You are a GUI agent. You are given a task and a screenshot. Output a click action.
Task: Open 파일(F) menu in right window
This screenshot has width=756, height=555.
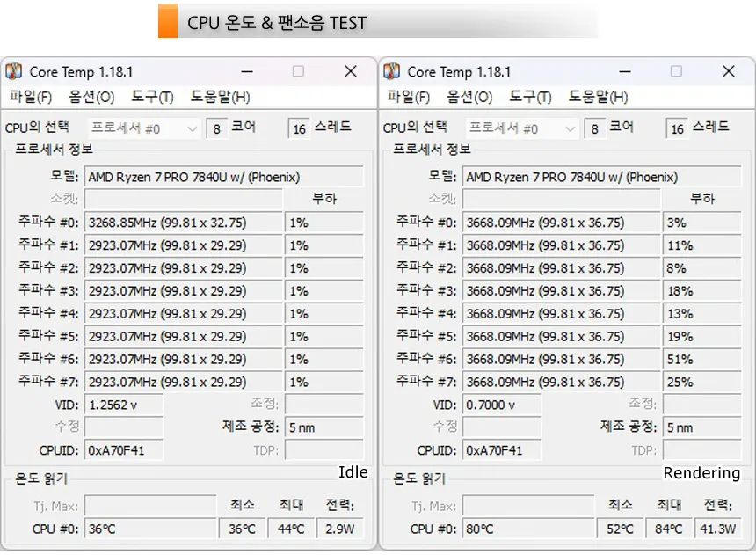(408, 97)
